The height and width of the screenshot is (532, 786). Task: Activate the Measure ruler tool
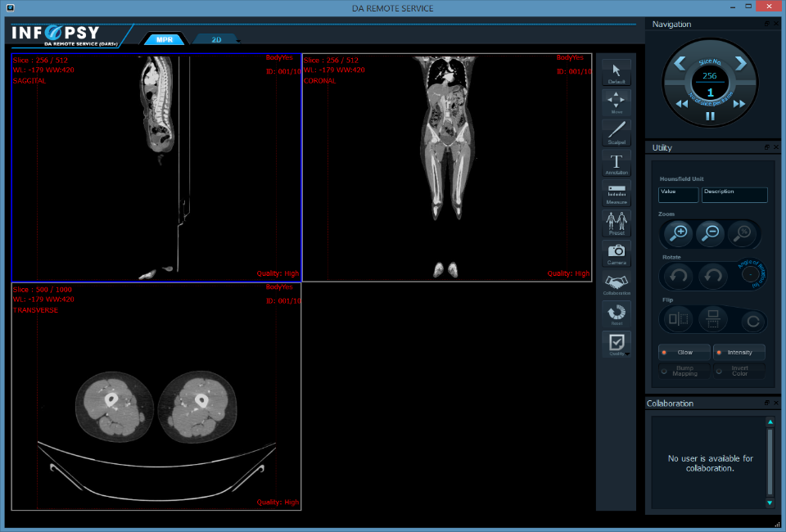617,193
